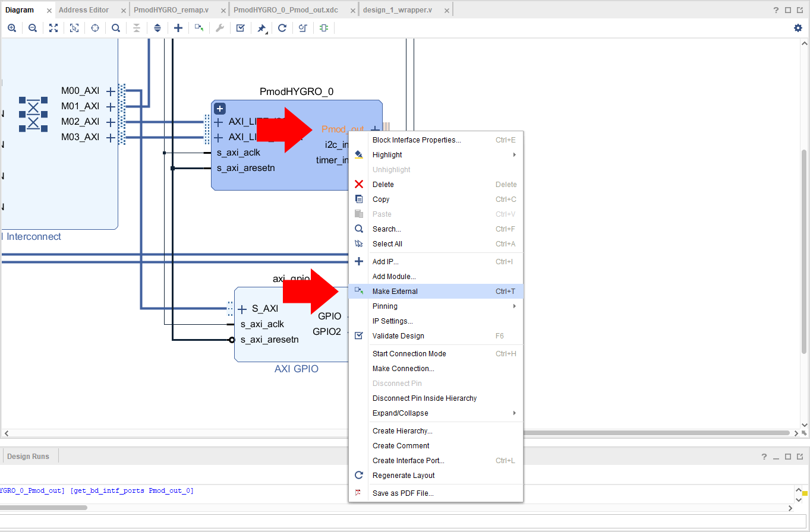Focus the Tcl command input field
Image resolution: width=810 pixels, height=532 pixels.
[x=404, y=521]
